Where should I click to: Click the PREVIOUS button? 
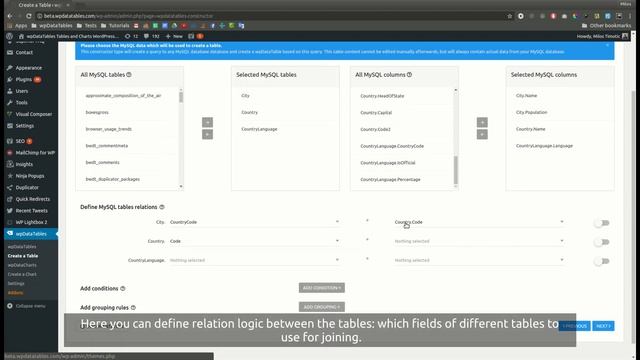(x=575, y=326)
